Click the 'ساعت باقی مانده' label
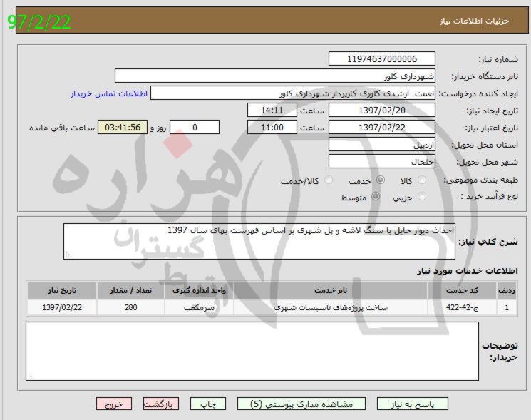Screen dimensions: 531x420 point(62,128)
